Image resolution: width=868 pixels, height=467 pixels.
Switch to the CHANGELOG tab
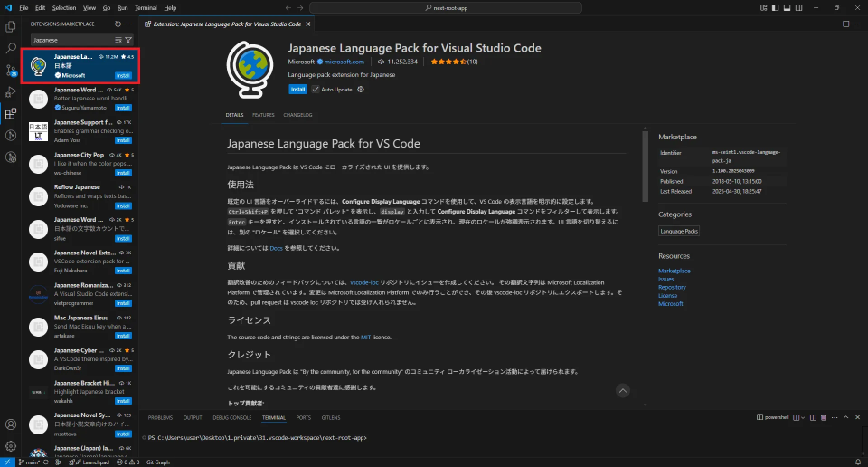[x=297, y=115]
